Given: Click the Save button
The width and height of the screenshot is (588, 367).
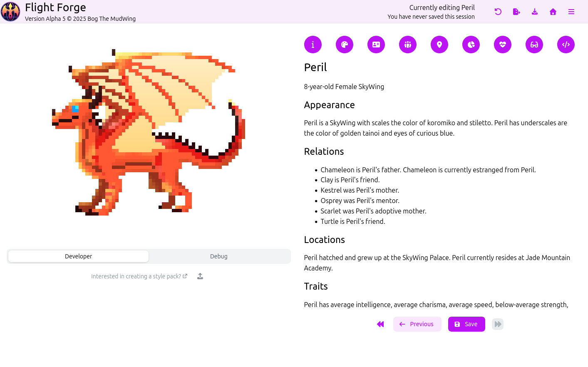Looking at the screenshot, I should tap(466, 324).
